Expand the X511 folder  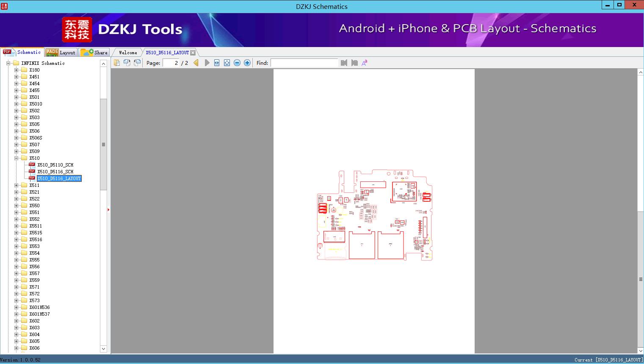tap(17, 185)
